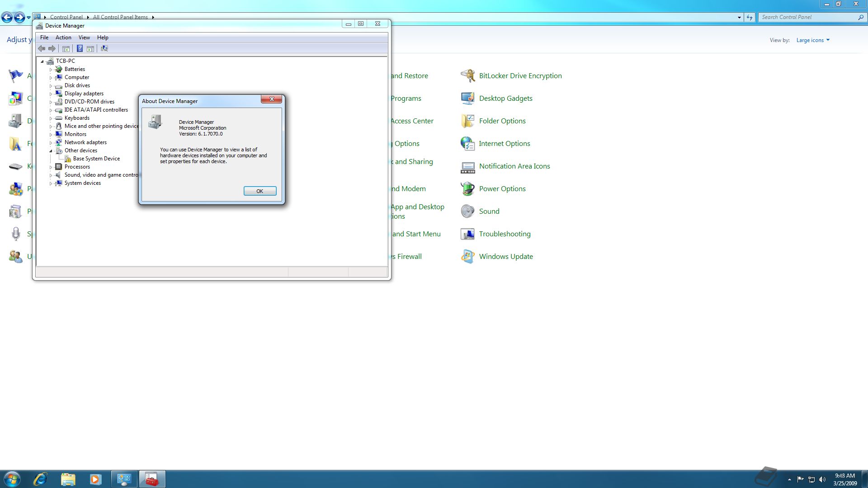The height and width of the screenshot is (488, 868).
Task: Open the Help menu in Device Manager
Action: (x=103, y=38)
